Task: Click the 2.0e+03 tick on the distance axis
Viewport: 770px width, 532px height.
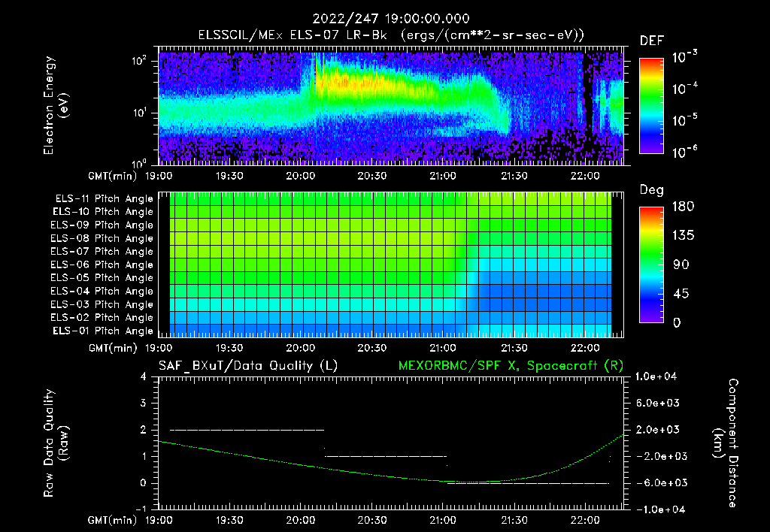Action: (x=658, y=429)
